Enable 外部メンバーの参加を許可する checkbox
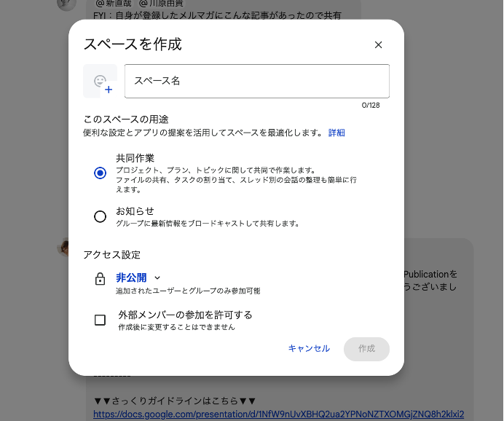Image resolution: width=504 pixels, height=421 pixels. click(x=100, y=320)
